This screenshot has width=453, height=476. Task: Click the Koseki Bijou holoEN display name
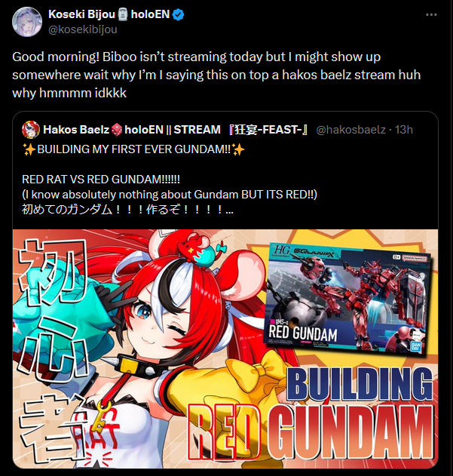109,14
